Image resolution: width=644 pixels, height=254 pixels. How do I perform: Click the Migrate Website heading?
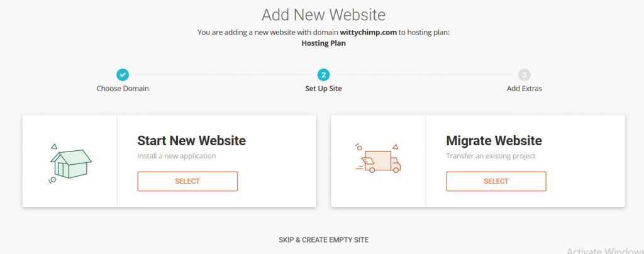(494, 141)
